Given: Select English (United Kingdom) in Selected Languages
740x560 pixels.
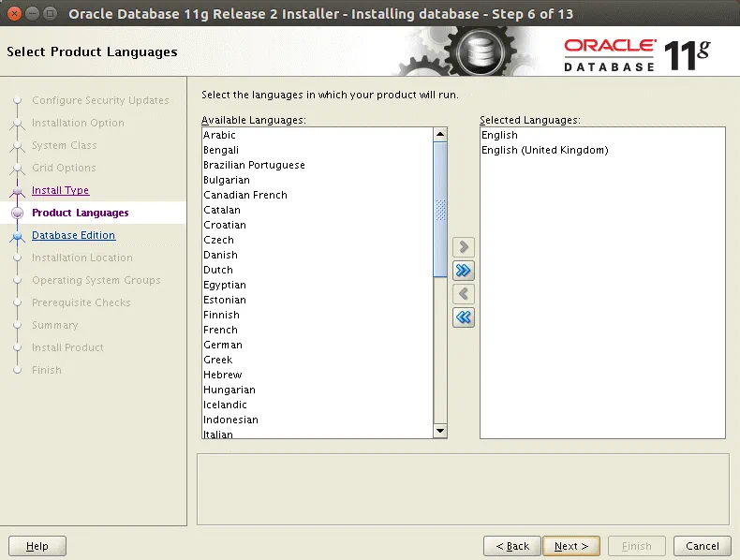Looking at the screenshot, I should [x=544, y=150].
